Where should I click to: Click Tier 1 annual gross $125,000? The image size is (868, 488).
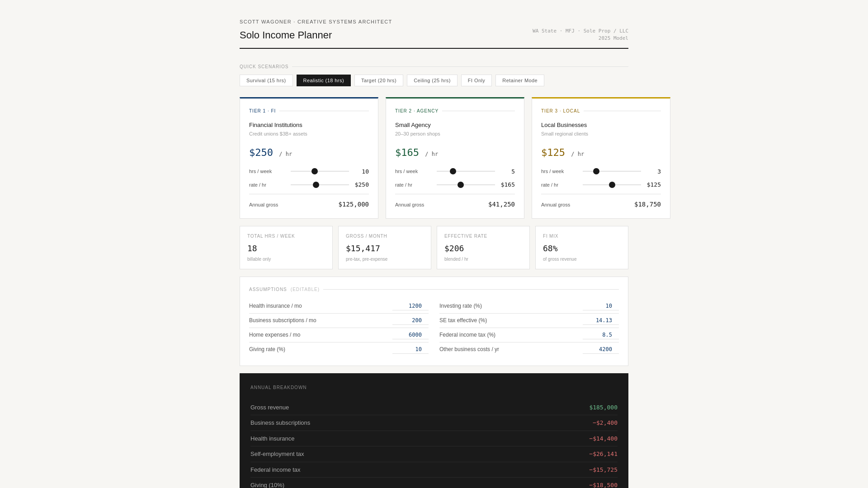tap(354, 205)
